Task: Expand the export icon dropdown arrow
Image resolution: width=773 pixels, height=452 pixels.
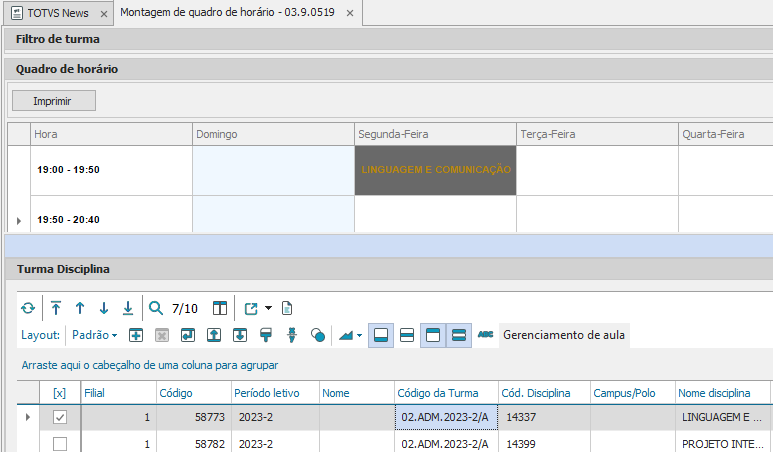Action: click(x=269, y=308)
